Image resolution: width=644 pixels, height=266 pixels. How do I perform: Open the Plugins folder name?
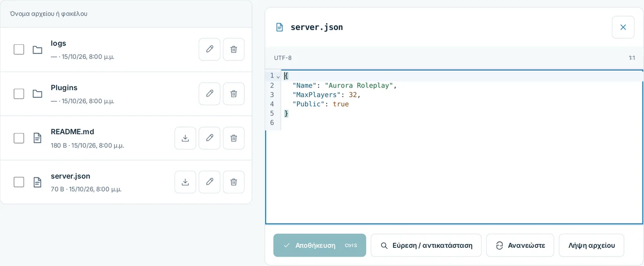[64, 88]
